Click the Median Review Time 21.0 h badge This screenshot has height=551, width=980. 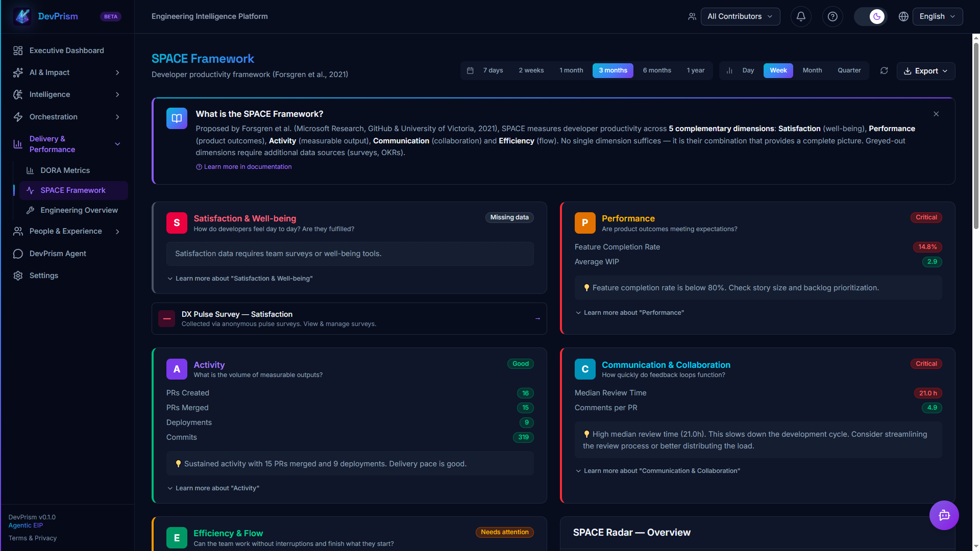928,393
